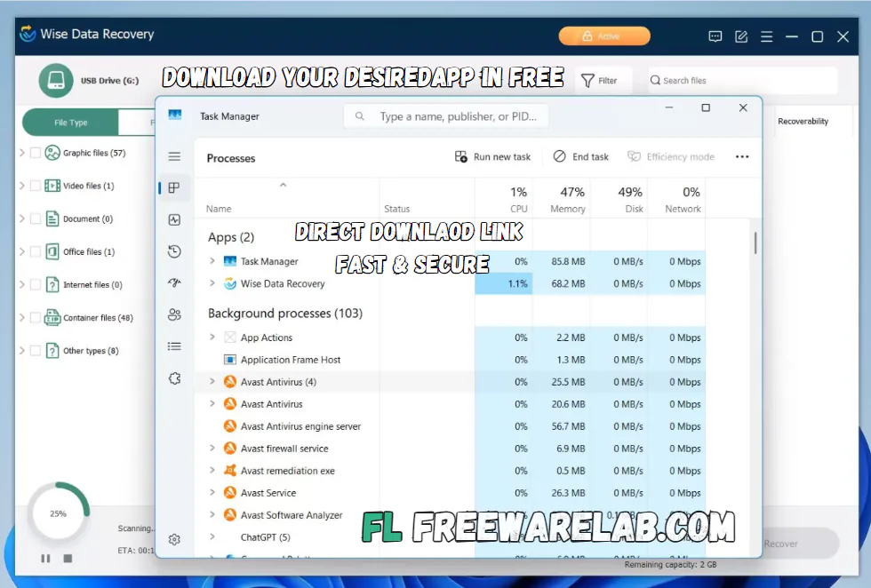Open App history icon in Task Manager sidebar
This screenshot has height=588, width=871.
point(174,251)
